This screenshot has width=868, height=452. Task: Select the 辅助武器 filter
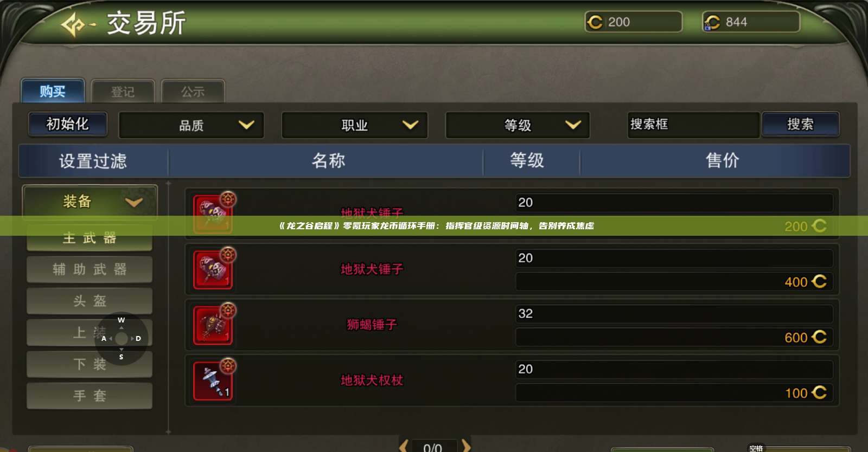(90, 269)
